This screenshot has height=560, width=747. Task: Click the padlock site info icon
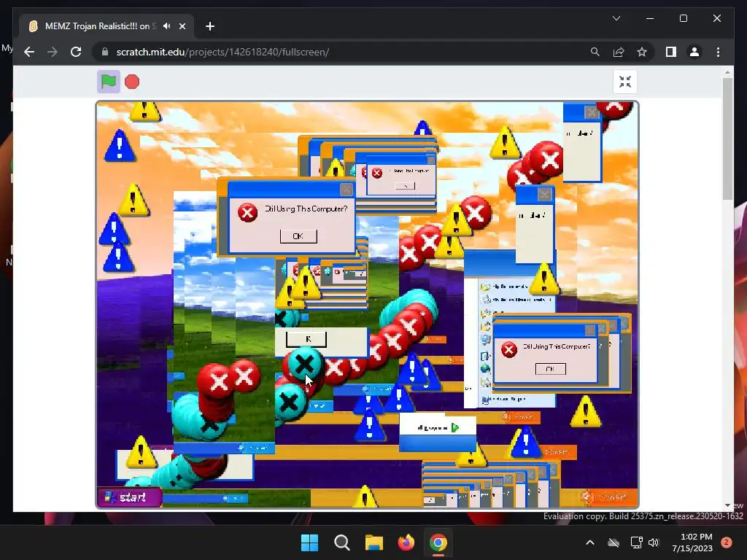click(x=105, y=52)
